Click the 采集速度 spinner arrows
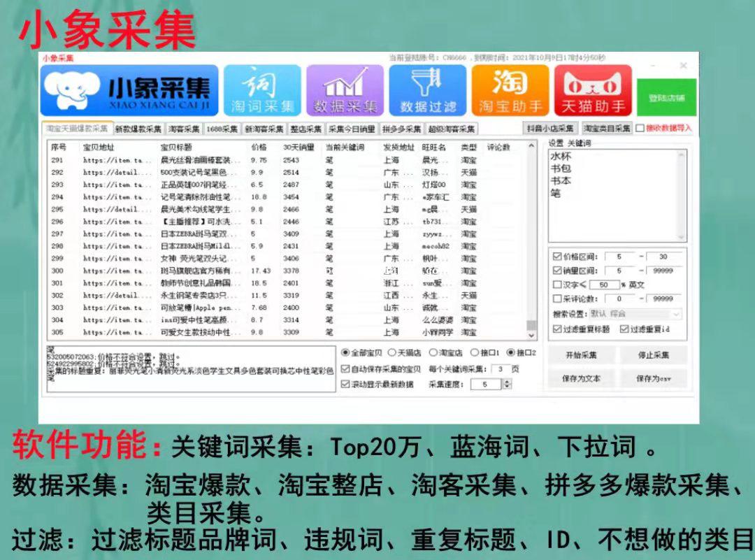 [x=506, y=384]
